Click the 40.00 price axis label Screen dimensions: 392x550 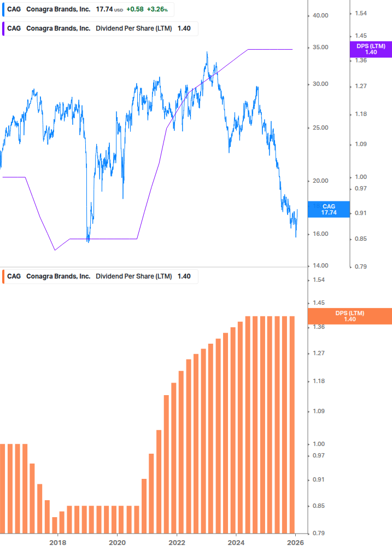[x=320, y=15]
